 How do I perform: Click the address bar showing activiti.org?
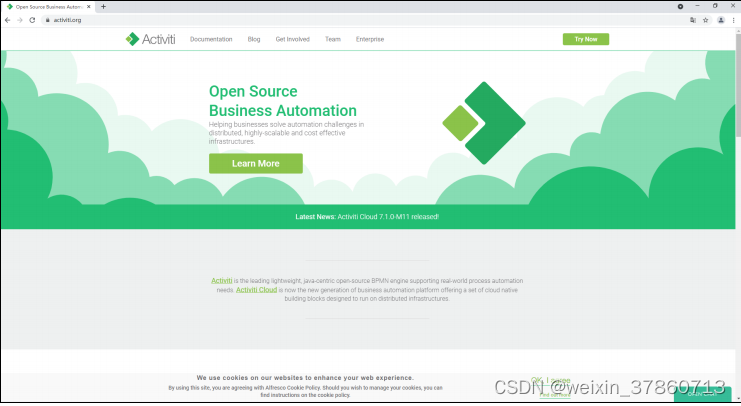(364, 20)
